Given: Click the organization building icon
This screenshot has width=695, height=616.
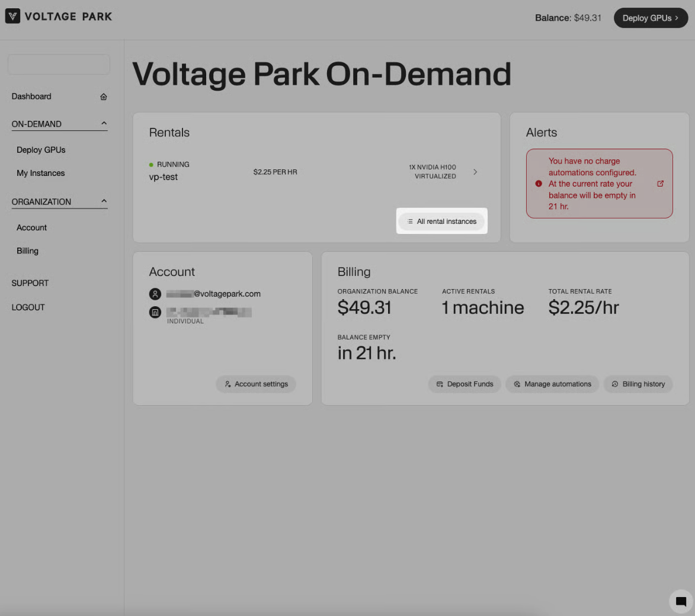Looking at the screenshot, I should (x=155, y=312).
